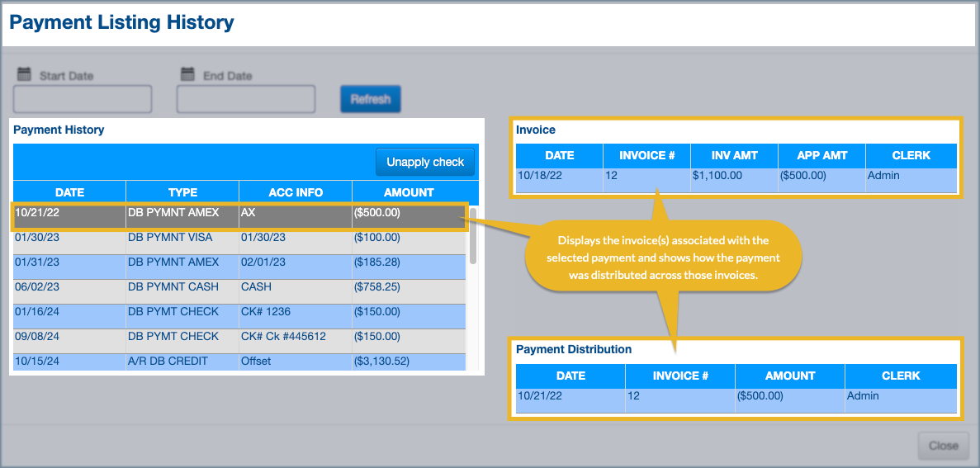Select the check payment CK# 1236 row
Screen dimensions: 980x468
click(239, 313)
